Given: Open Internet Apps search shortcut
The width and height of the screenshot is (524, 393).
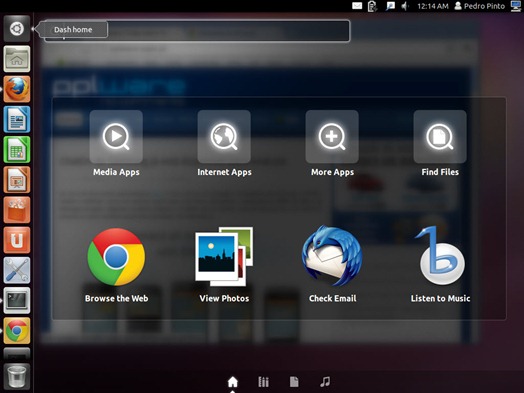Looking at the screenshot, I should point(224,137).
